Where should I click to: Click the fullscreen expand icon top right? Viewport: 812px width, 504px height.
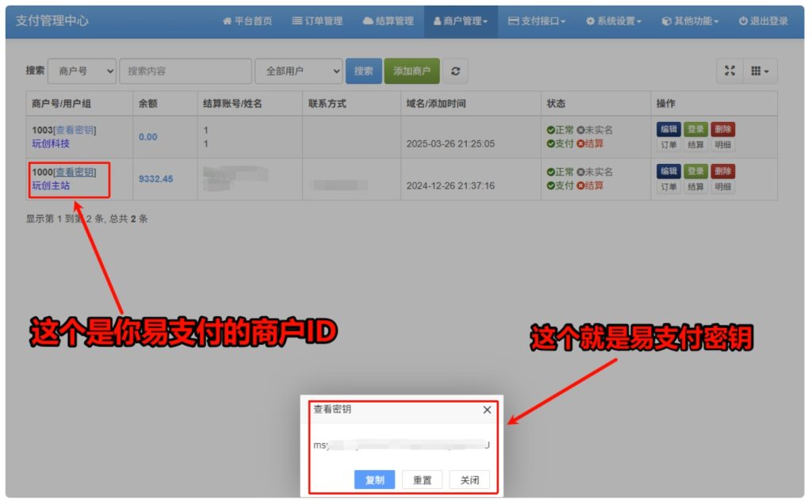pos(730,71)
